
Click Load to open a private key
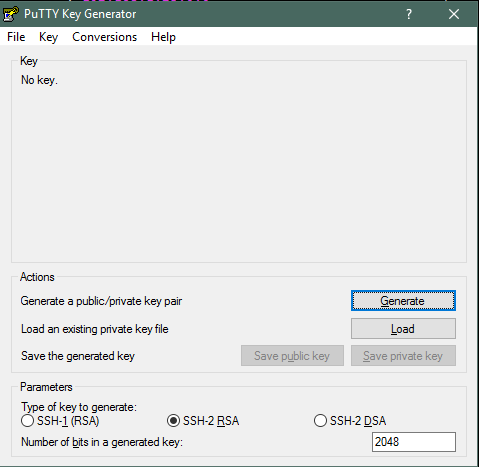tap(403, 329)
